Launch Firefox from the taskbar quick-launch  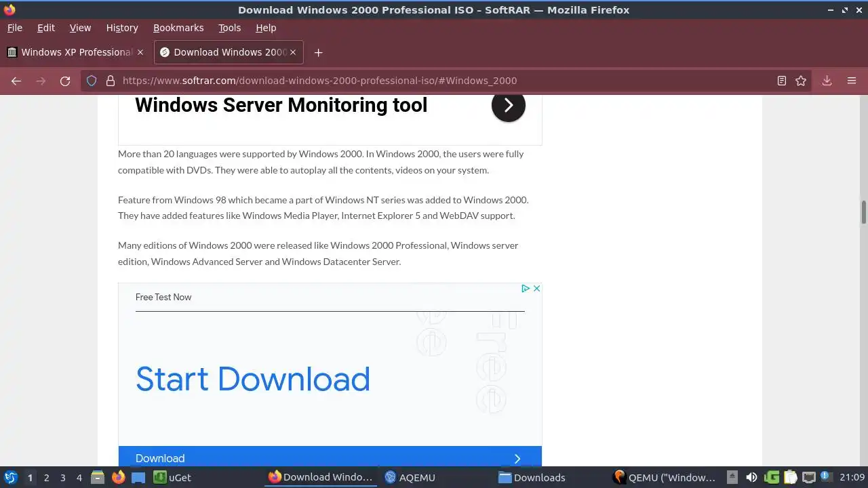click(118, 477)
